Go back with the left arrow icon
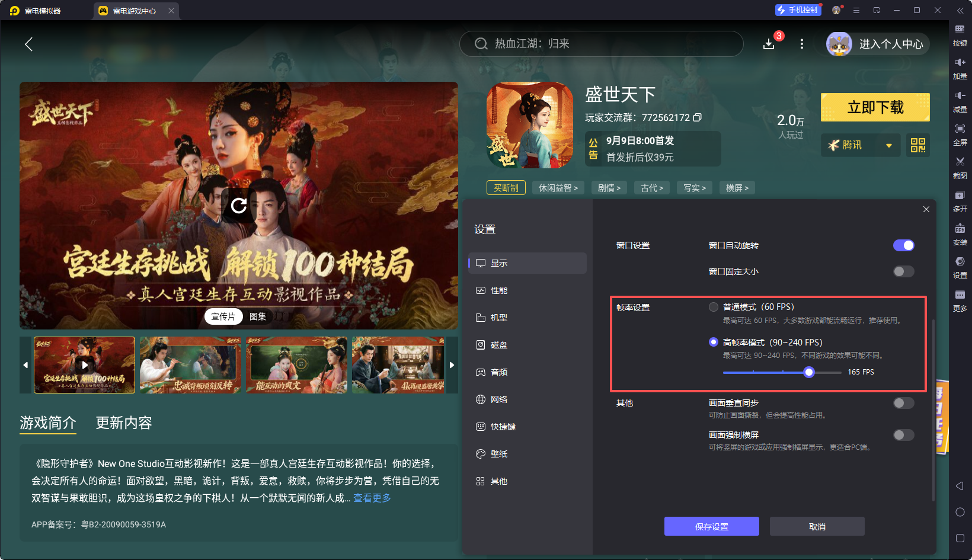Image resolution: width=972 pixels, height=560 pixels. 28,44
